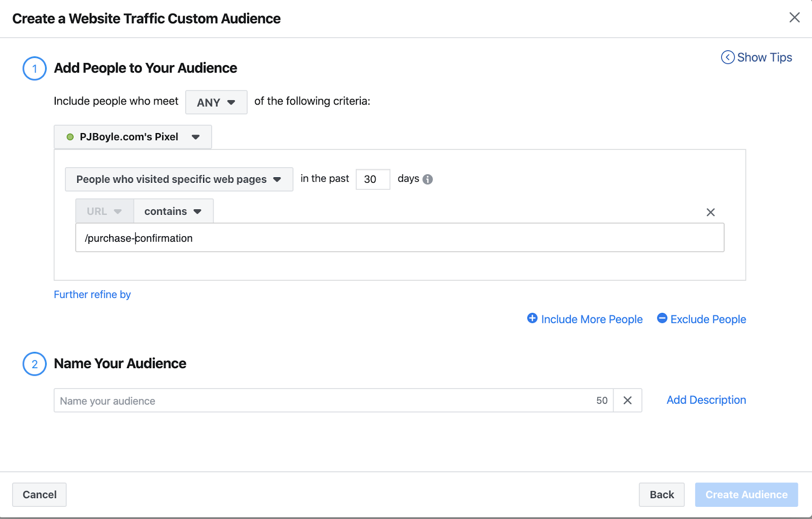This screenshot has width=812, height=519.
Task: Click the info icon next to days
Action: 428,179
